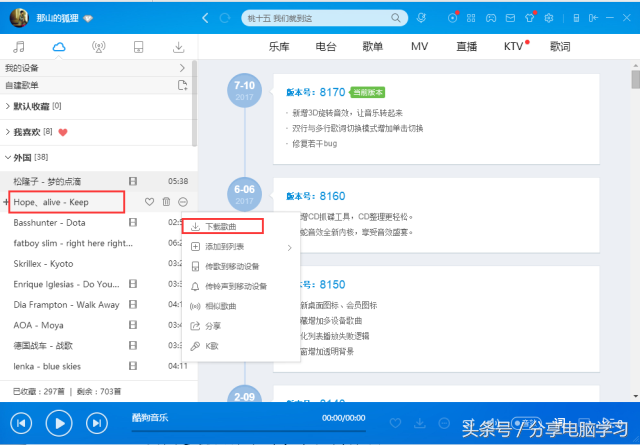The height and width of the screenshot is (445, 640).
Task: Click the new playlist icon beside 自建歌单
Action: point(182,85)
